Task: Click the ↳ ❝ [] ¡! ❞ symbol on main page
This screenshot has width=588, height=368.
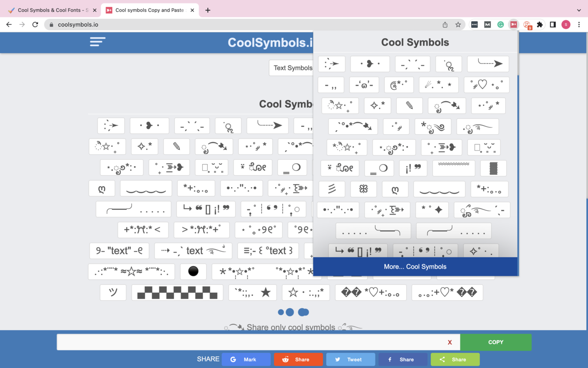Action: pyautogui.click(x=206, y=209)
